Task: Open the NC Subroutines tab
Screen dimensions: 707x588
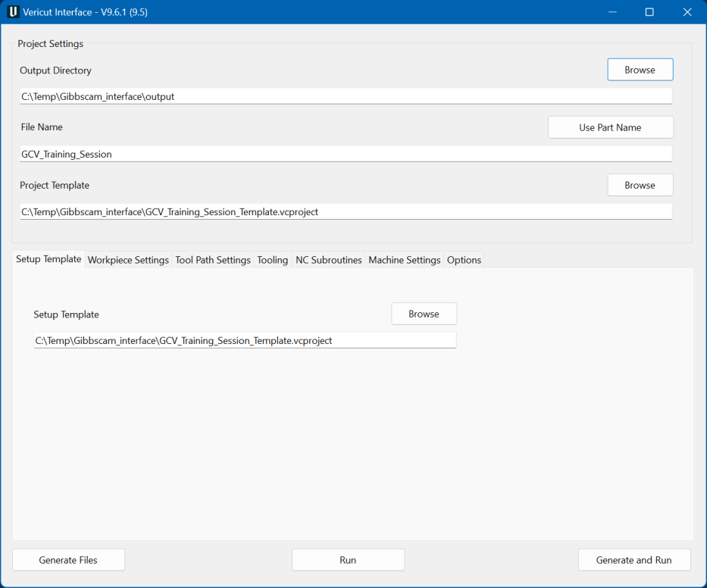Action: pos(329,260)
